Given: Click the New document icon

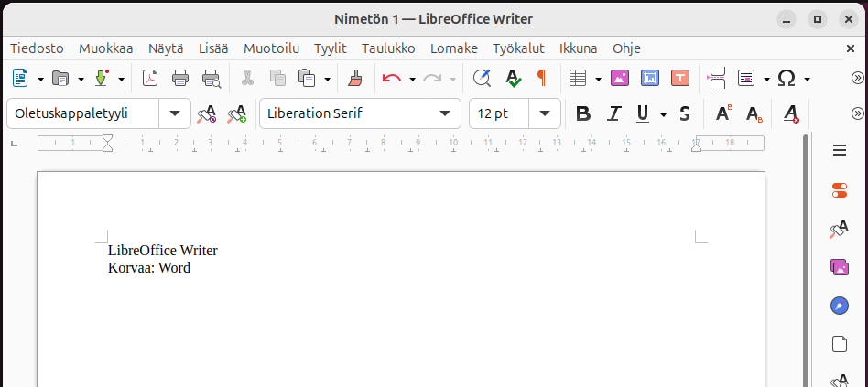Looking at the screenshot, I should [20, 79].
